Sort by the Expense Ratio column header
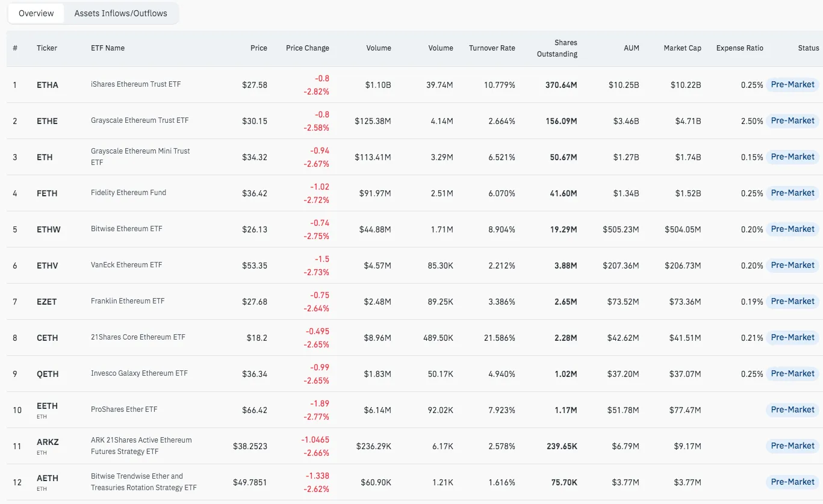Viewport: 823px width, 504px height. click(740, 48)
